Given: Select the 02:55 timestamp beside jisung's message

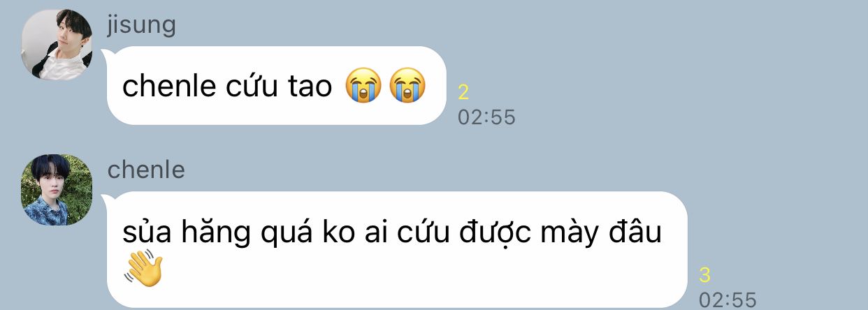Looking at the screenshot, I should (486, 117).
